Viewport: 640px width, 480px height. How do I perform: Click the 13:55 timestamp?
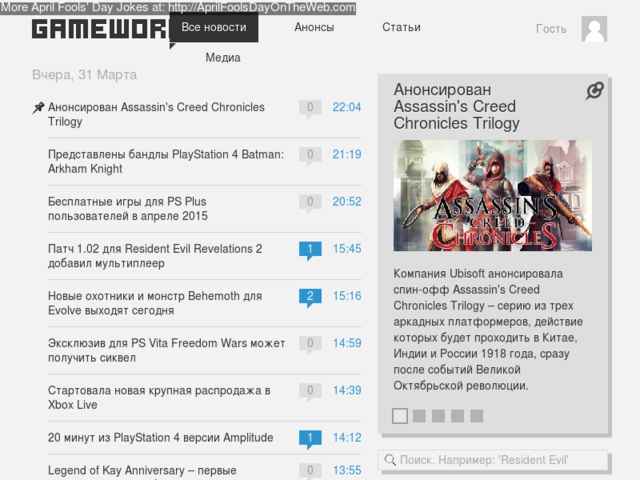pyautogui.click(x=347, y=470)
